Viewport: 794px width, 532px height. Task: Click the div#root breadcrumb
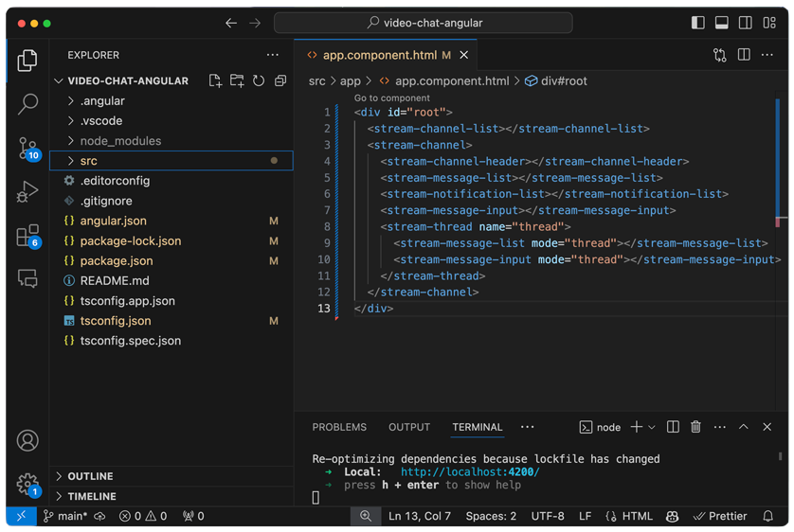tap(556, 80)
